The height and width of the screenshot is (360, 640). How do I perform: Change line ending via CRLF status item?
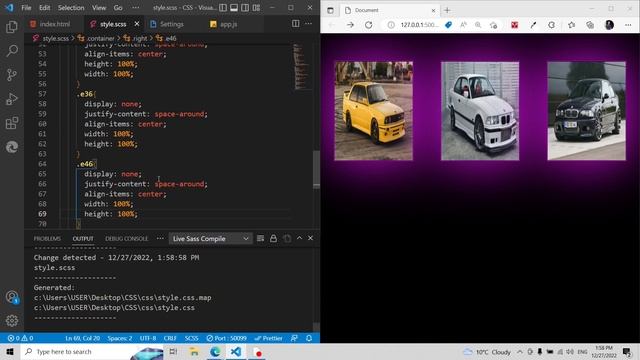coord(170,338)
